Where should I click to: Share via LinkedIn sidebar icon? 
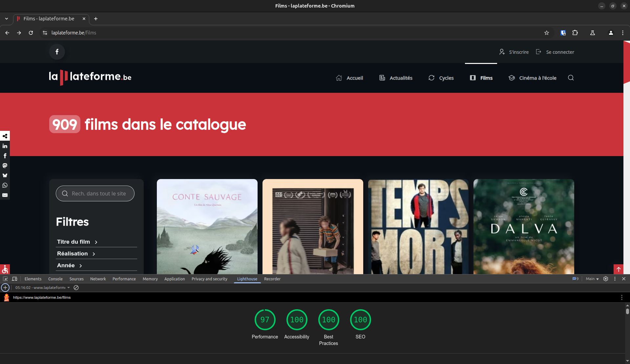pos(5,146)
